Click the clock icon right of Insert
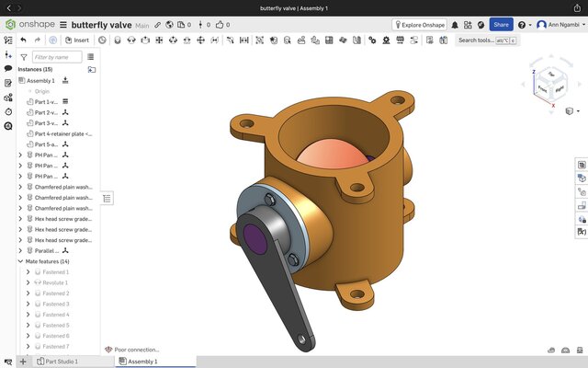The width and height of the screenshot is (588, 368). [x=102, y=40]
